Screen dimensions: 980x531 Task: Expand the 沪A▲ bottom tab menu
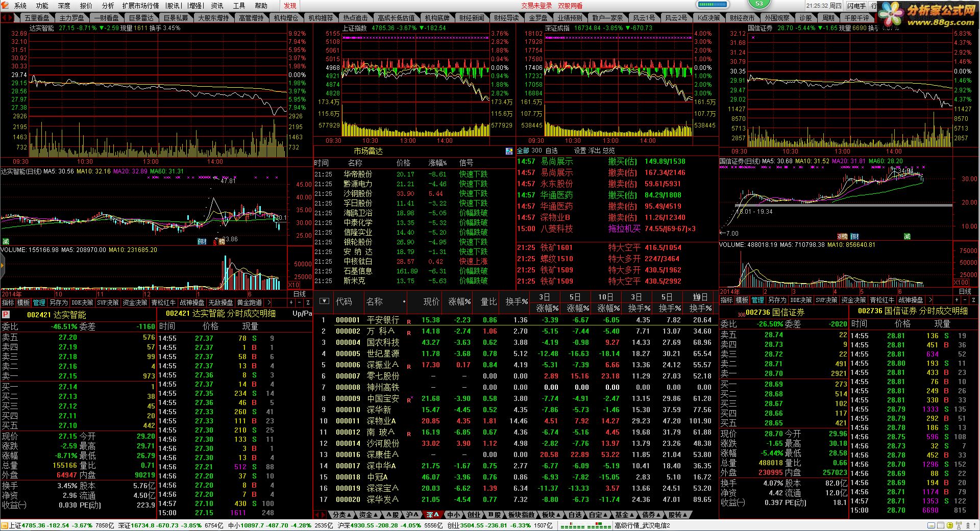(x=412, y=515)
